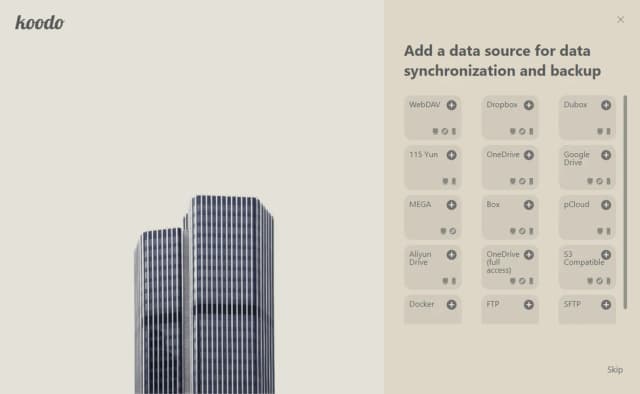The width and height of the screenshot is (640, 394).
Task: Close the data source dialog
Action: pyautogui.click(x=620, y=20)
